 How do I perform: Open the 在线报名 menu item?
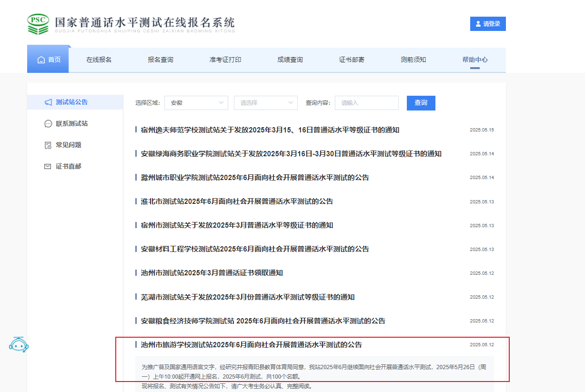pos(99,60)
